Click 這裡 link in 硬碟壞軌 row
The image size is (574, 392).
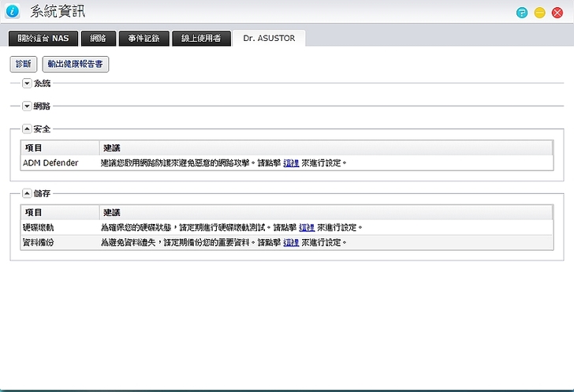tap(307, 227)
